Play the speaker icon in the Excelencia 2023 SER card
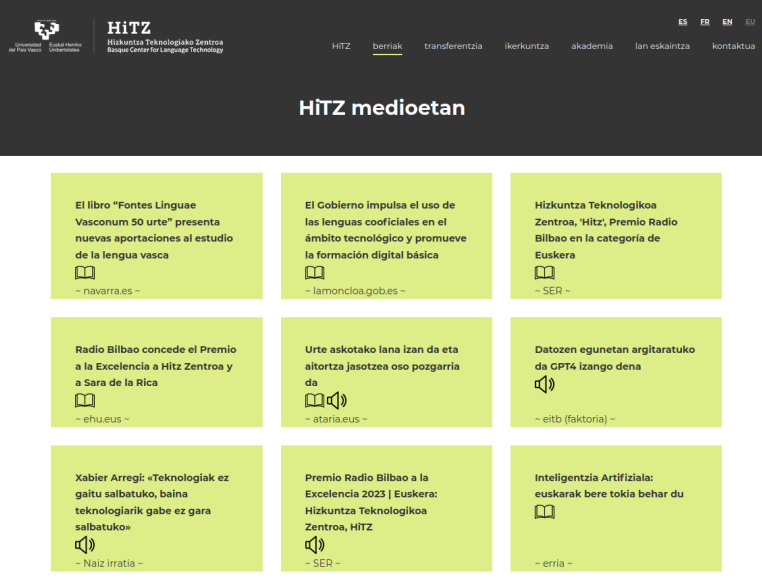The image size is (762, 580). click(x=314, y=545)
